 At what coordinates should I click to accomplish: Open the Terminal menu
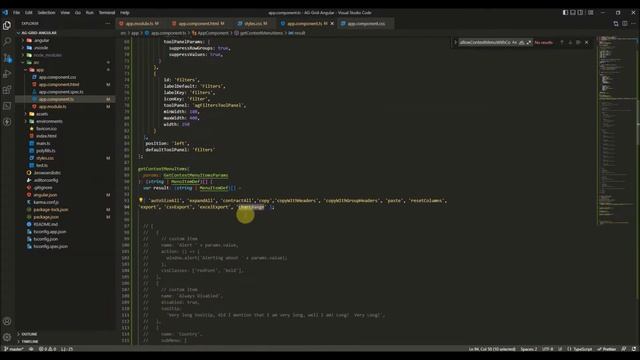(x=107, y=13)
